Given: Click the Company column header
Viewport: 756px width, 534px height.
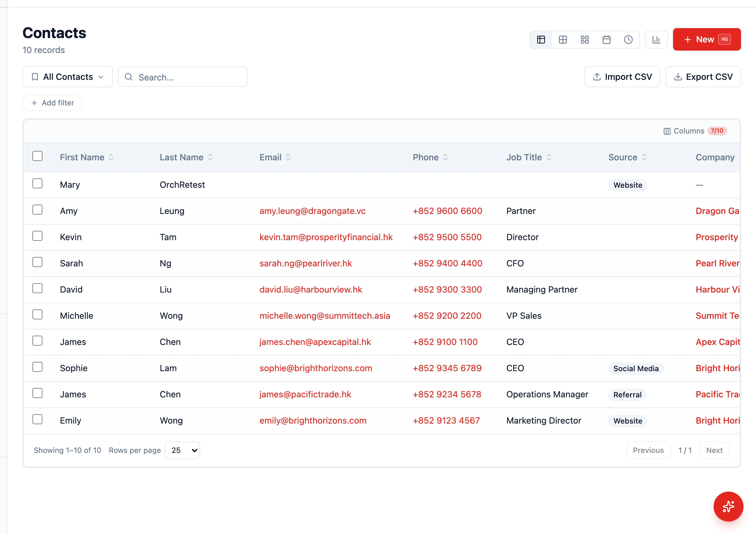Looking at the screenshot, I should click(715, 158).
